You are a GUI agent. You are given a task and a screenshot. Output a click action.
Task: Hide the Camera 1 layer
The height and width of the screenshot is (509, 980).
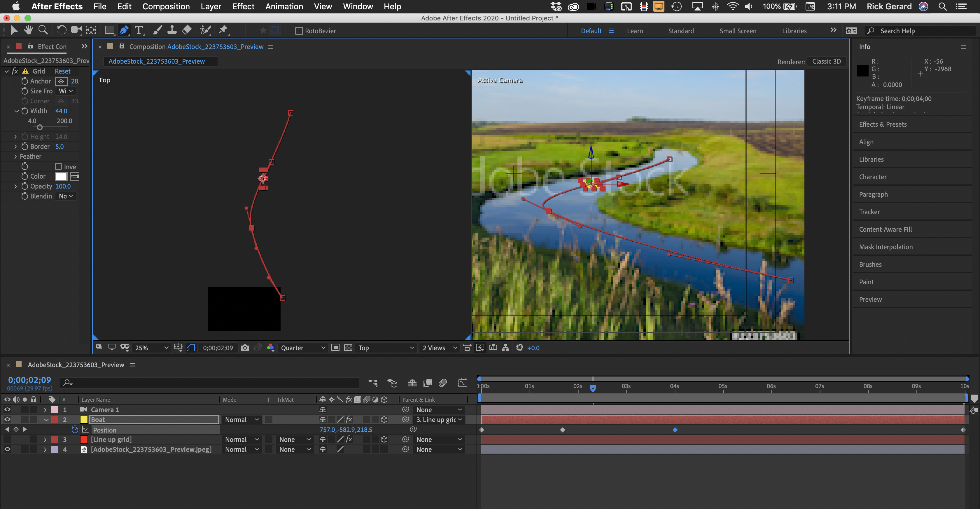tap(7, 409)
